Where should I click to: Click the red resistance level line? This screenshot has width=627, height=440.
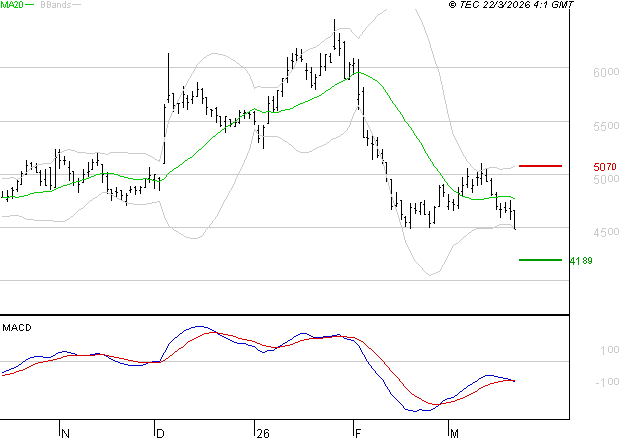pyautogui.click(x=540, y=166)
